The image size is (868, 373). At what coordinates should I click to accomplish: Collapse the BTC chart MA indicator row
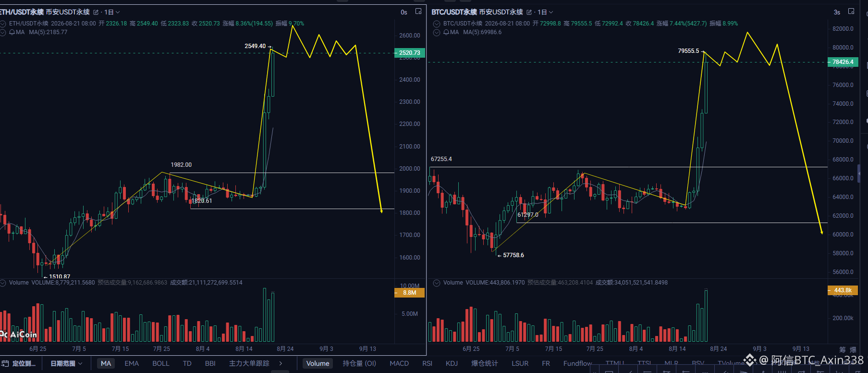437,32
